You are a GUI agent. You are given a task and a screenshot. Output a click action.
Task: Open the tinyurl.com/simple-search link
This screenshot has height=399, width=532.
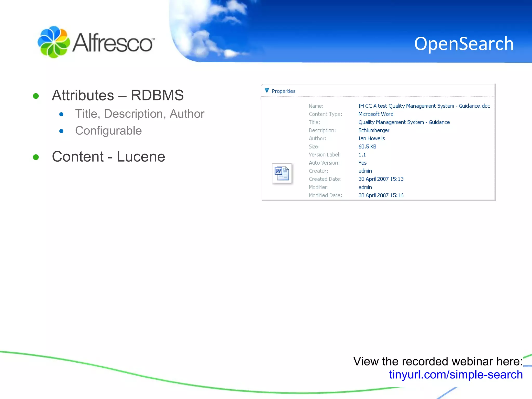[456, 375]
